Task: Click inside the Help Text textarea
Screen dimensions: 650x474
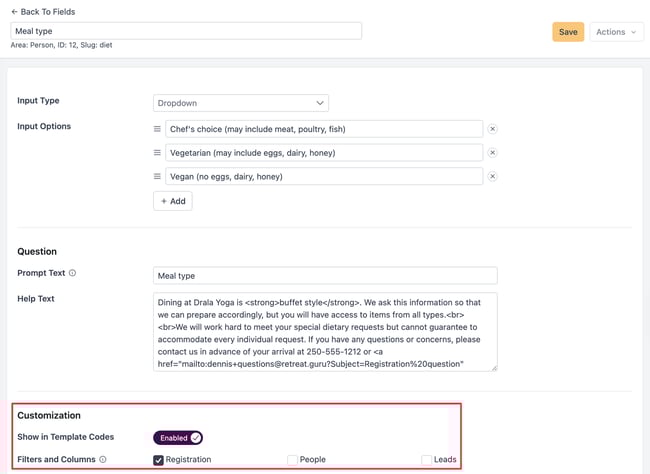Action: click(325, 332)
